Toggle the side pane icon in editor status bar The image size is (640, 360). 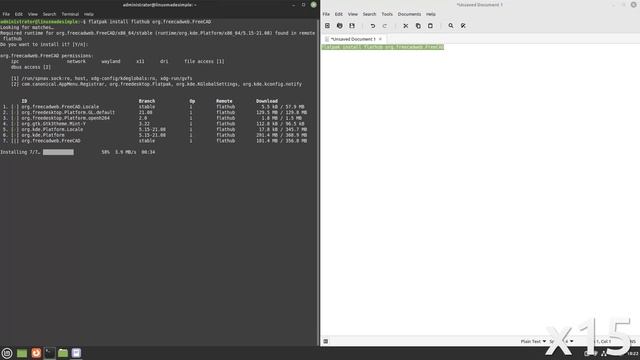click(x=326, y=341)
